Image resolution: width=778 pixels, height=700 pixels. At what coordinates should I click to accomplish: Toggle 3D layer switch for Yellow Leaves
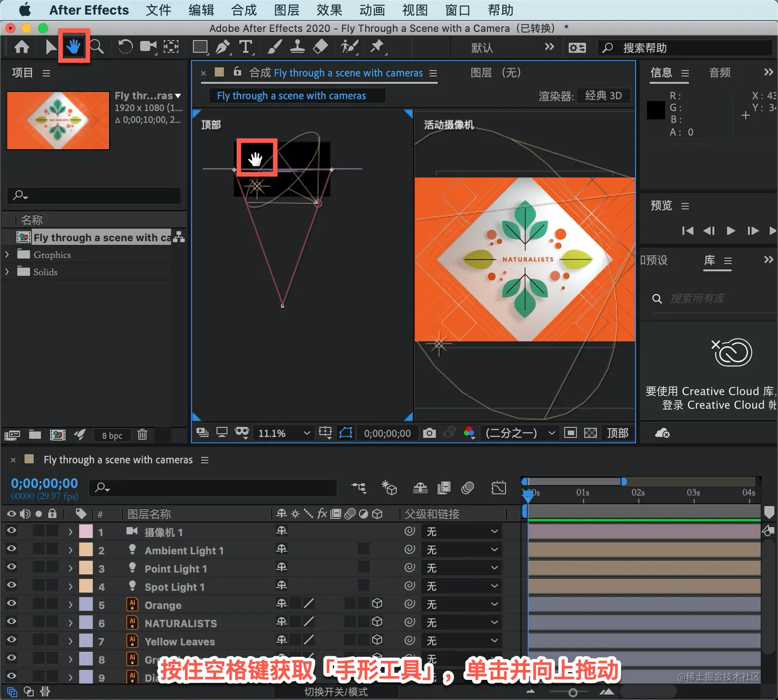[x=377, y=640]
